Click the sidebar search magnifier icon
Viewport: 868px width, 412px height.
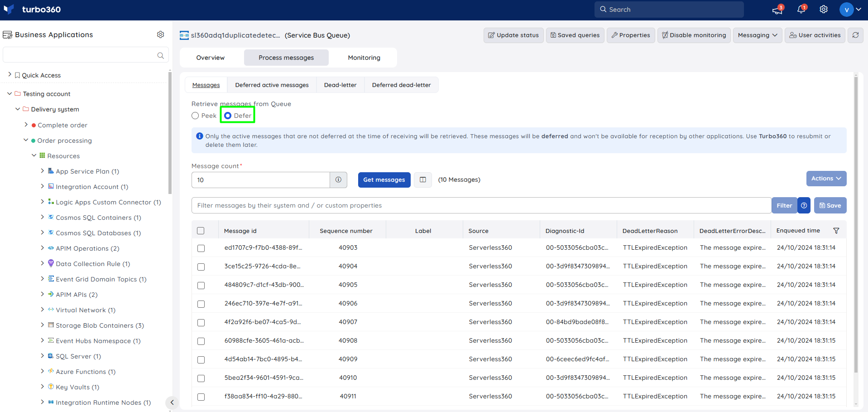(x=160, y=55)
